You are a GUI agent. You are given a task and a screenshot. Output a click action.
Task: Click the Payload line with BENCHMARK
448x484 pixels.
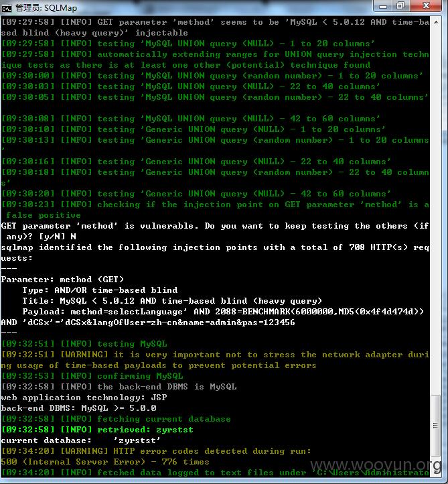pos(223,312)
